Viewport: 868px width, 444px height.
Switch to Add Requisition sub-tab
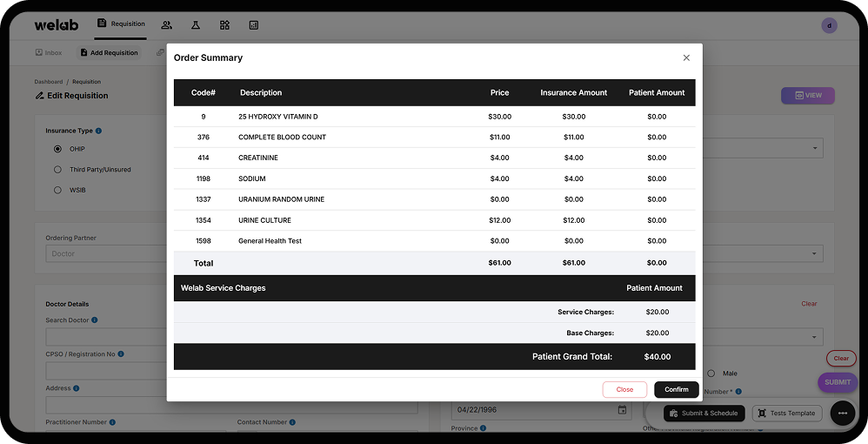tap(109, 52)
